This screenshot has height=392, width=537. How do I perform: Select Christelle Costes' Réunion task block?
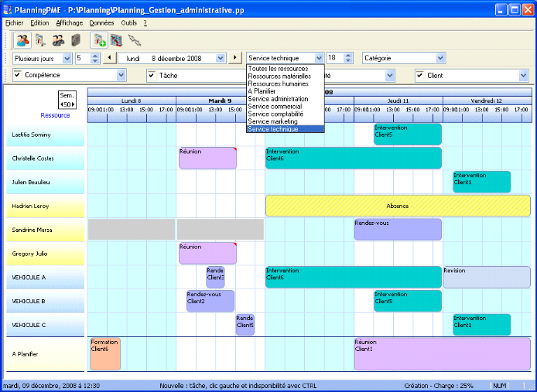(x=207, y=159)
